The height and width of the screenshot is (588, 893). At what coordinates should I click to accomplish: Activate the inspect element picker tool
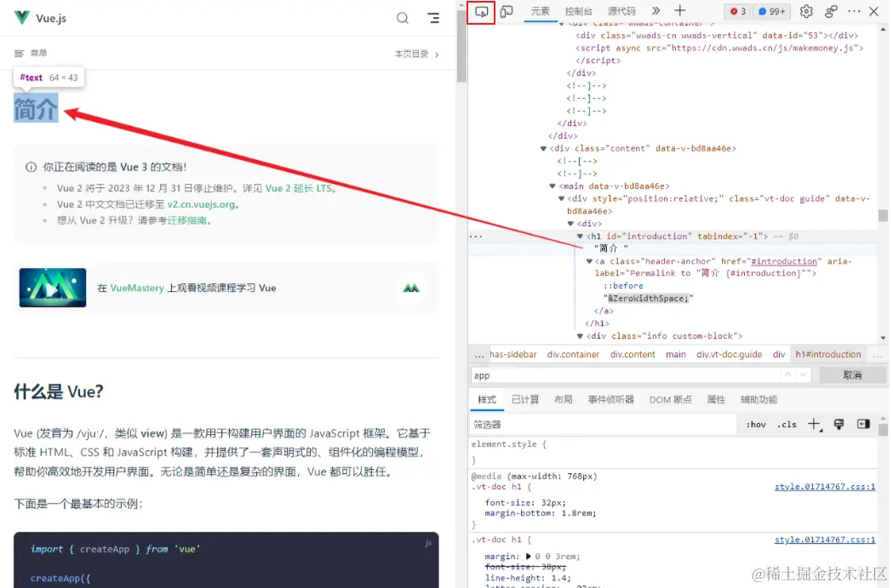tap(481, 11)
